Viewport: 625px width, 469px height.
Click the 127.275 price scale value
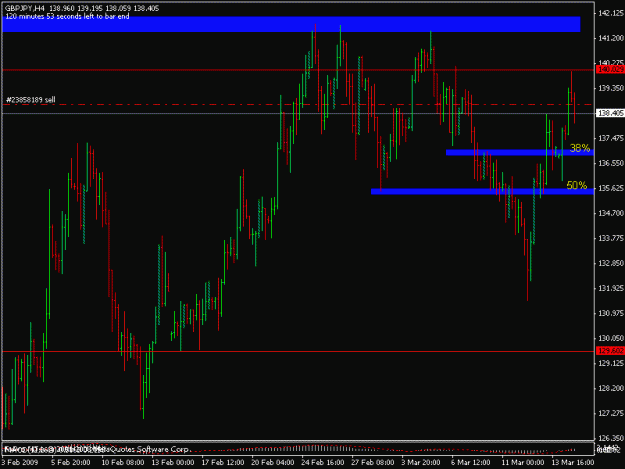[611, 413]
